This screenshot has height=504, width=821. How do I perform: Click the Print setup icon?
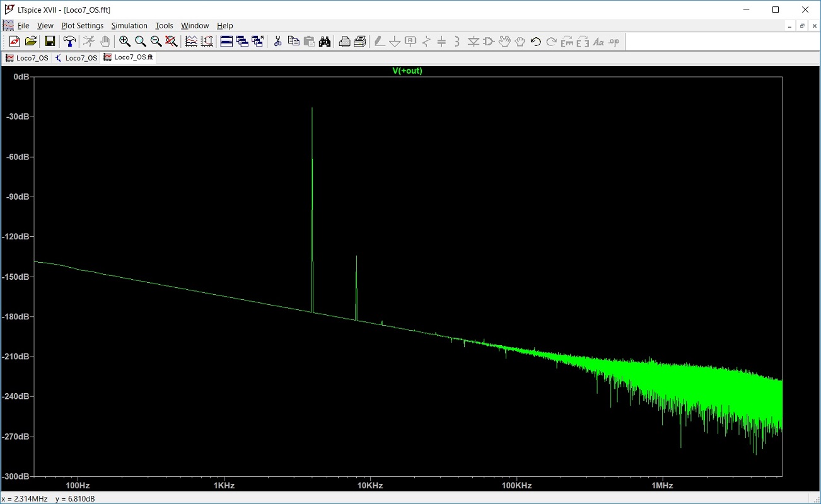tap(360, 42)
